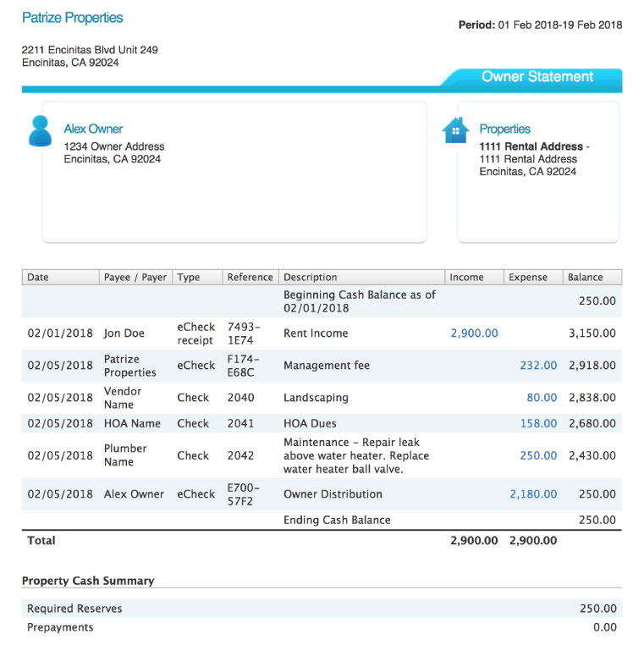The width and height of the screenshot is (644, 656).
Task: Select the HOA Name payee cell
Action: [132, 423]
